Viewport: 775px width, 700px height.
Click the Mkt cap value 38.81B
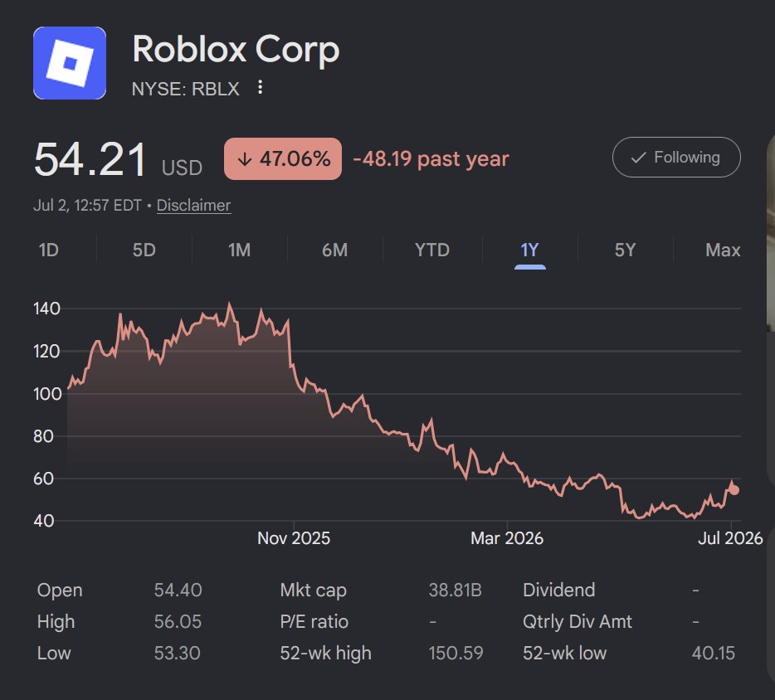click(455, 590)
